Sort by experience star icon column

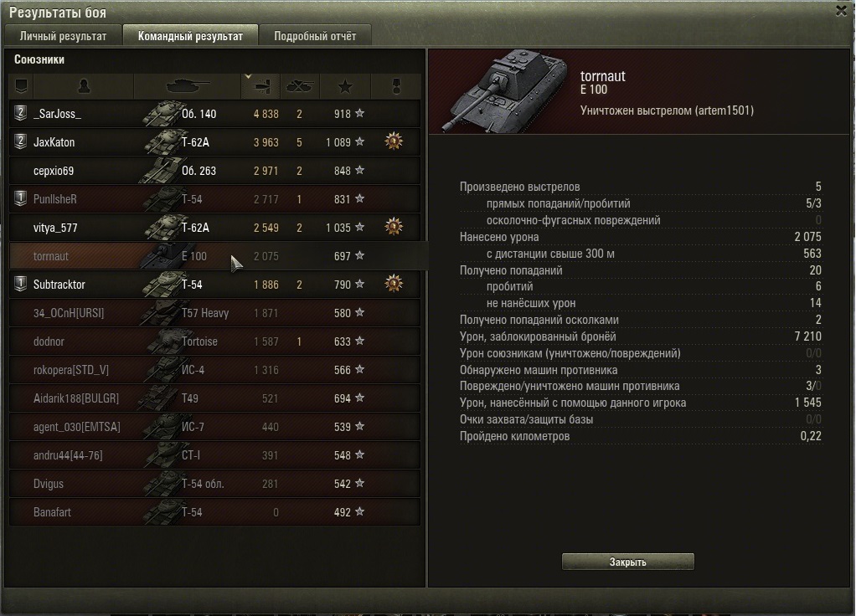coord(345,86)
